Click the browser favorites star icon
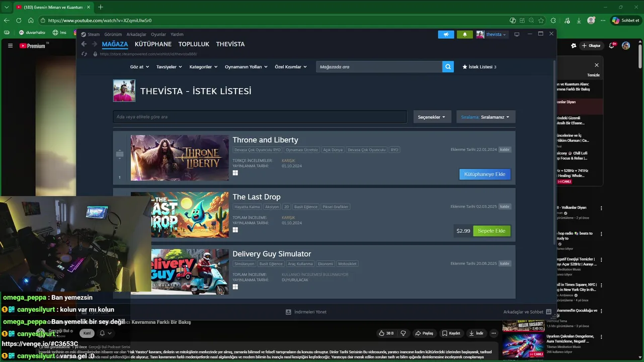This screenshot has height=362, width=644. point(541,21)
